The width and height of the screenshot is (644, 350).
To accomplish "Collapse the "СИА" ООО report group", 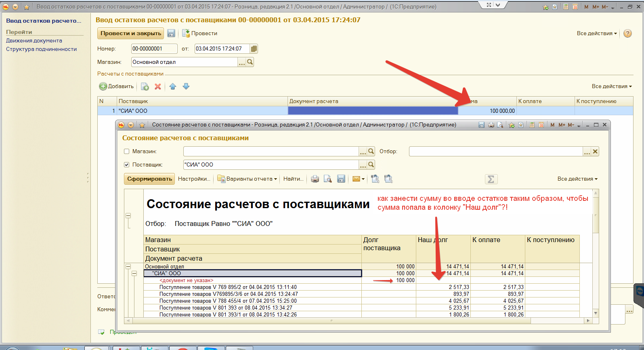I will [x=134, y=274].
